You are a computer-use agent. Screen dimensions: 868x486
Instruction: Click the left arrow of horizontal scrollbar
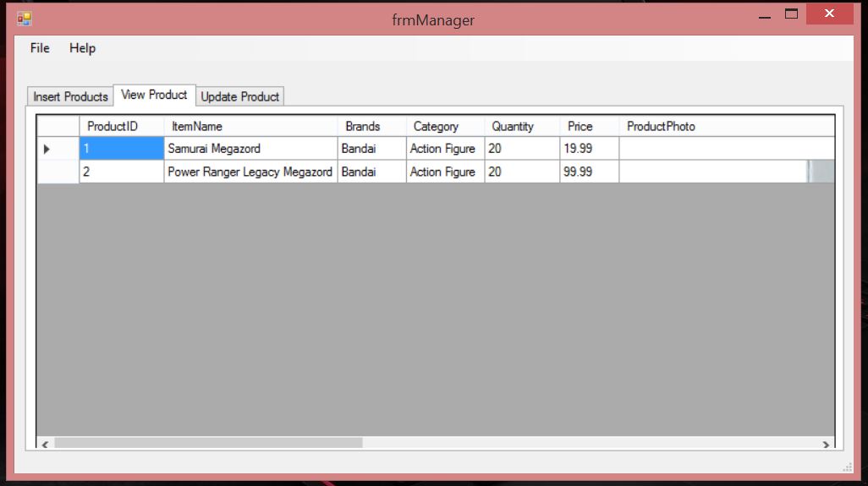pos(45,443)
